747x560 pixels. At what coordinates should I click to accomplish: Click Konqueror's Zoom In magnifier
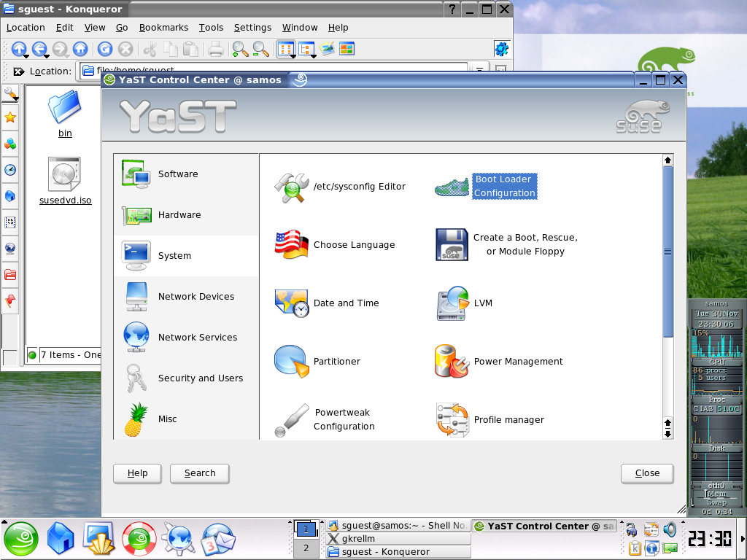click(239, 49)
